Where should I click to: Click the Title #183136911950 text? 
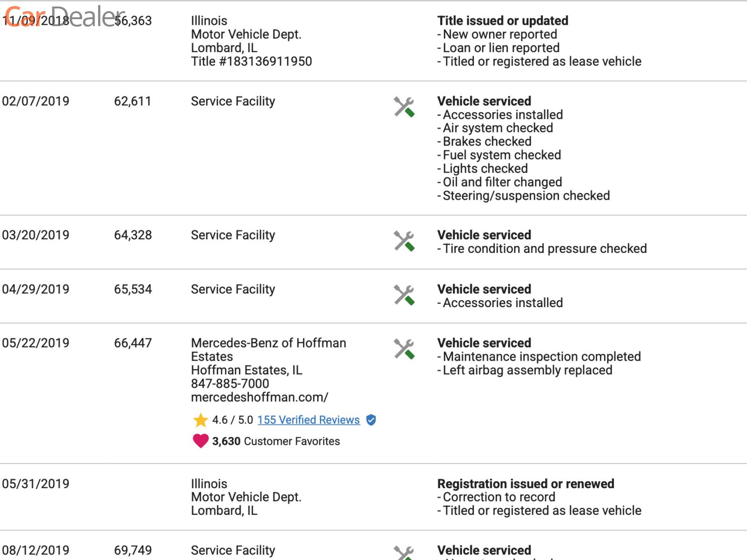click(x=251, y=61)
